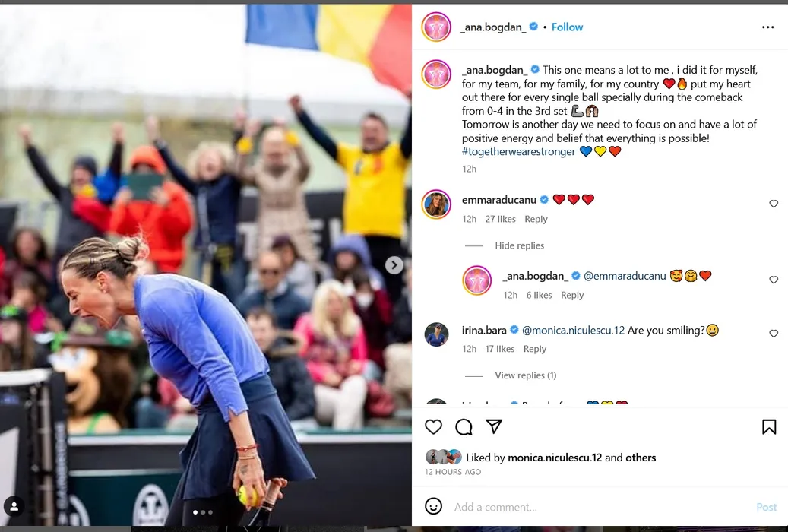Open the three-dot more options menu
Screen dimensions: 788x532
pos(768,27)
